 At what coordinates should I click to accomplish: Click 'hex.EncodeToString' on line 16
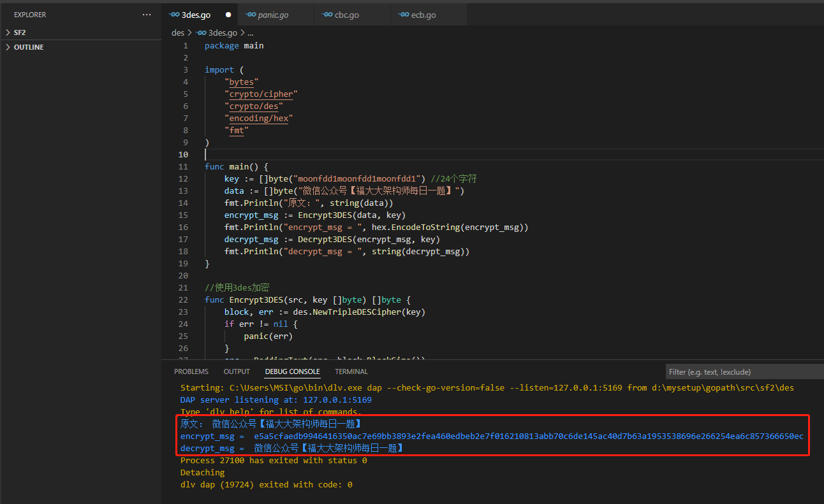tap(416, 227)
